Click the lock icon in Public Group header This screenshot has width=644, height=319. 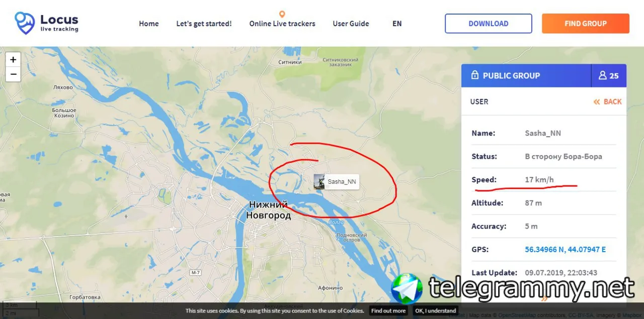pos(474,75)
